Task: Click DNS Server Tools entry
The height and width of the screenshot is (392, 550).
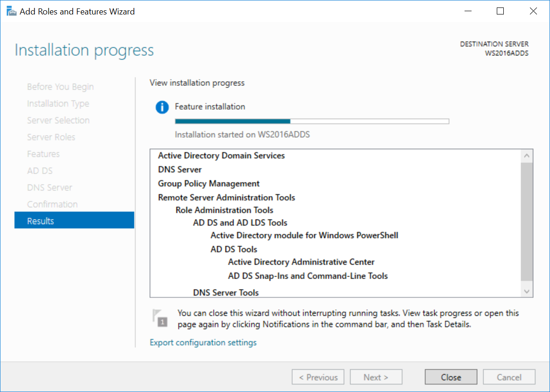Action: click(x=226, y=293)
